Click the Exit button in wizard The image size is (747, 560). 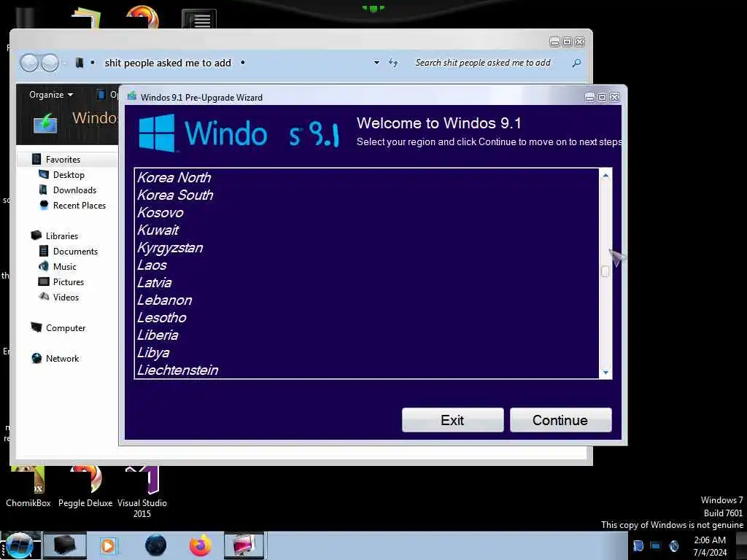point(452,420)
